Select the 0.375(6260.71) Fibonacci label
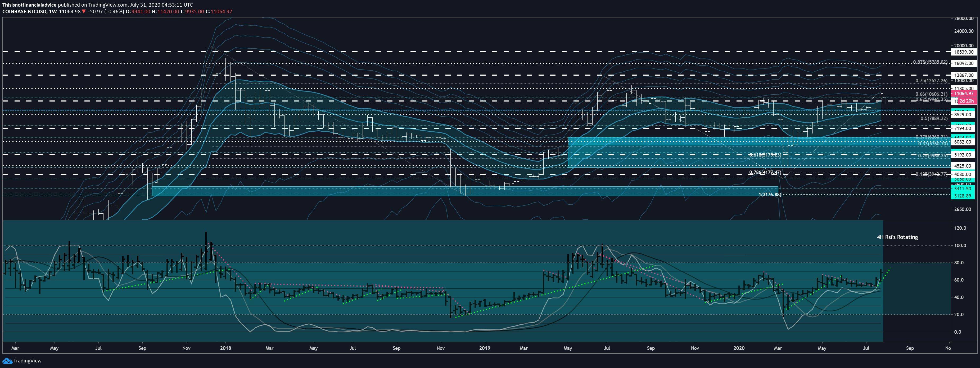The height and width of the screenshot is (368, 980). coord(931,137)
